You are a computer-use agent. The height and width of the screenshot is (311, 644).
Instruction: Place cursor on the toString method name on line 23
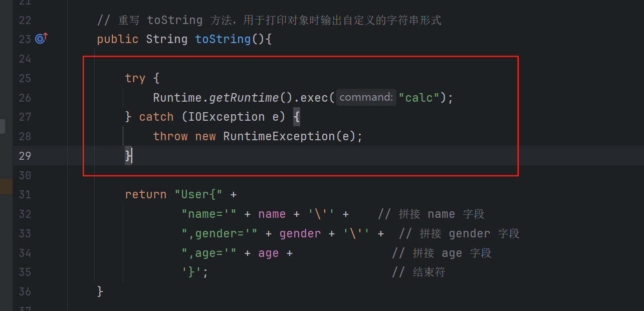tap(223, 39)
